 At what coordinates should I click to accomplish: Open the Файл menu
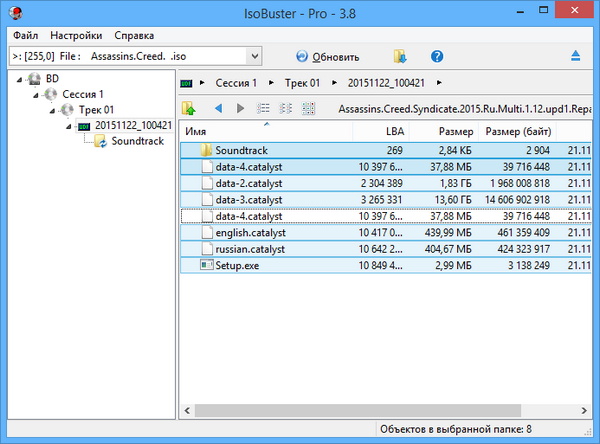click(25, 34)
